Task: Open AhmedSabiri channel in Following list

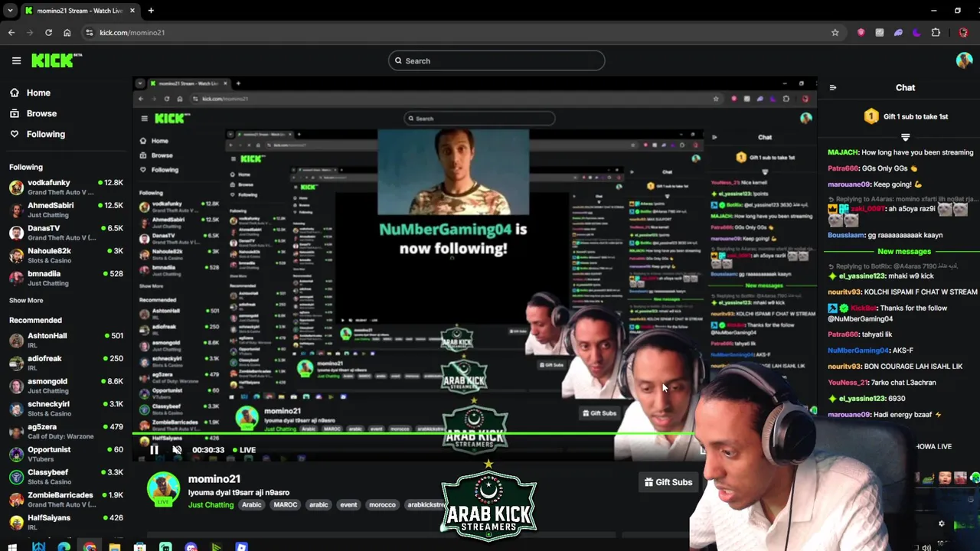Action: point(66,210)
